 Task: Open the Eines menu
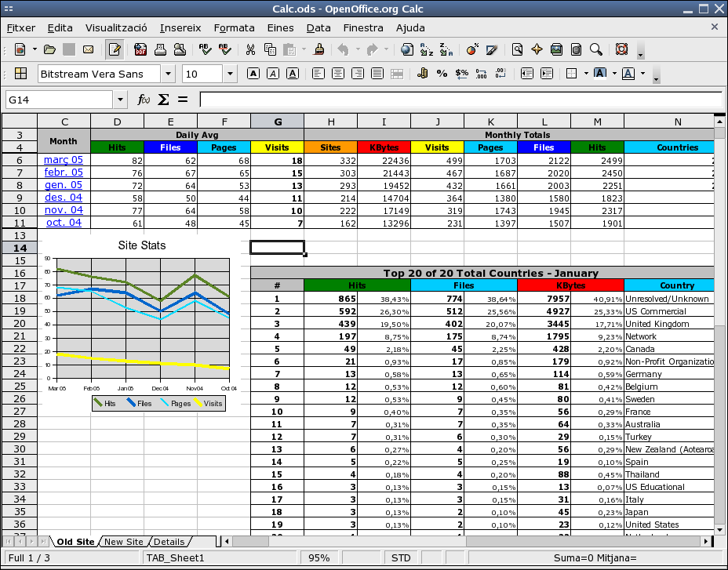(x=280, y=28)
